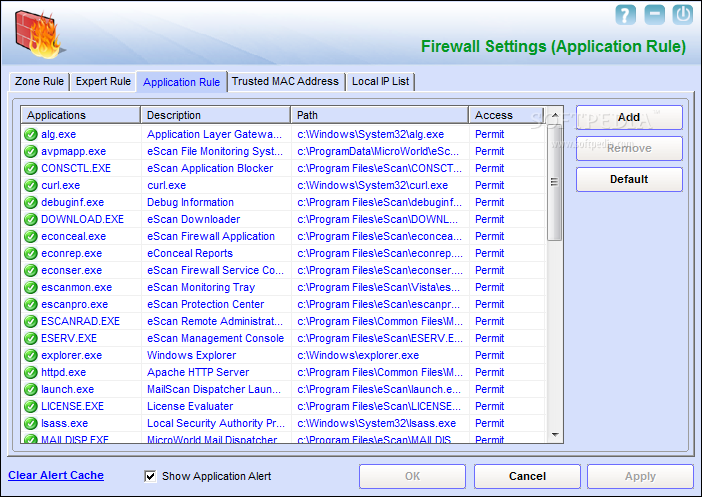
Task: Select 'eConceal Reports' description
Action: click(x=190, y=253)
